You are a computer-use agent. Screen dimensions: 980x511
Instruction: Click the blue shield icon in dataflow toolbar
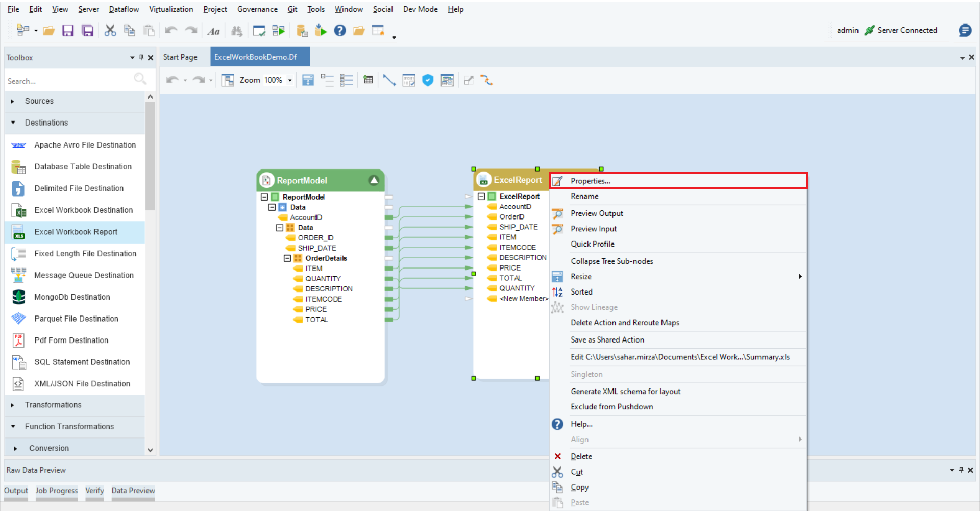pyautogui.click(x=428, y=80)
